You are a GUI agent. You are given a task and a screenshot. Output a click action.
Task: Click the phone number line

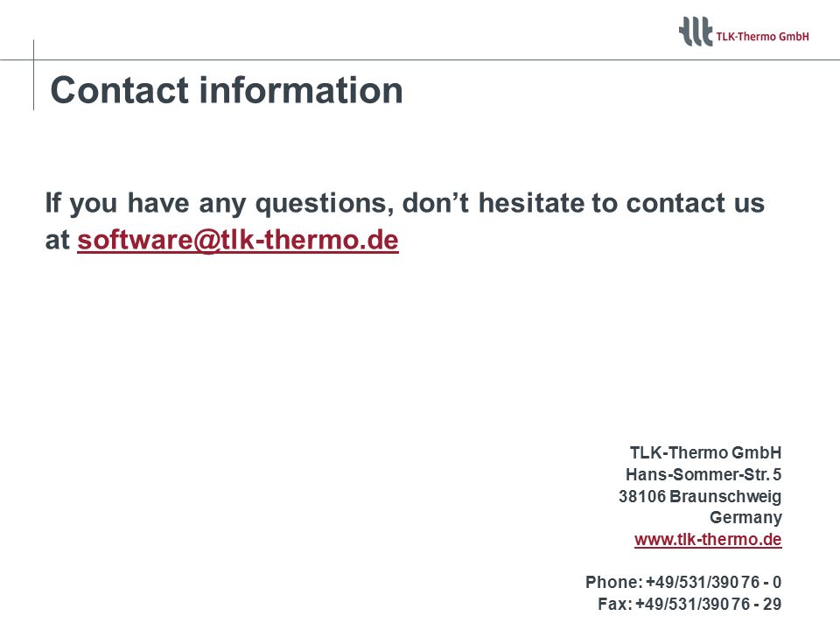[683, 582]
